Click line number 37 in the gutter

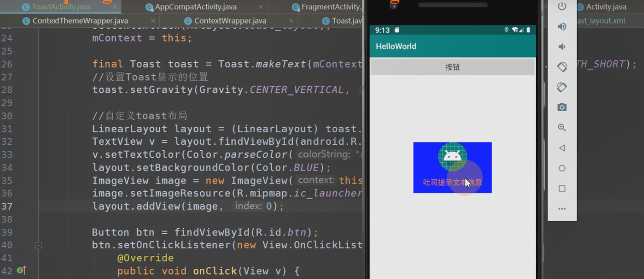(7, 207)
